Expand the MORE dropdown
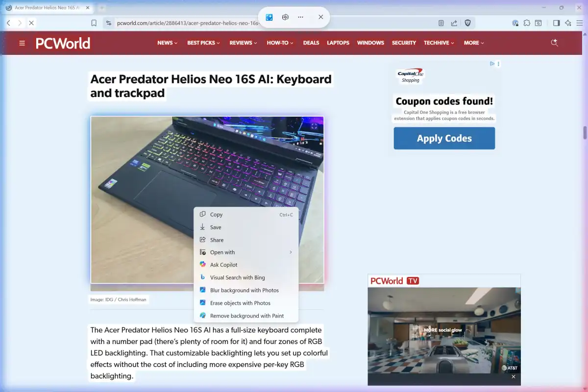This screenshot has height=392, width=588. coord(474,43)
